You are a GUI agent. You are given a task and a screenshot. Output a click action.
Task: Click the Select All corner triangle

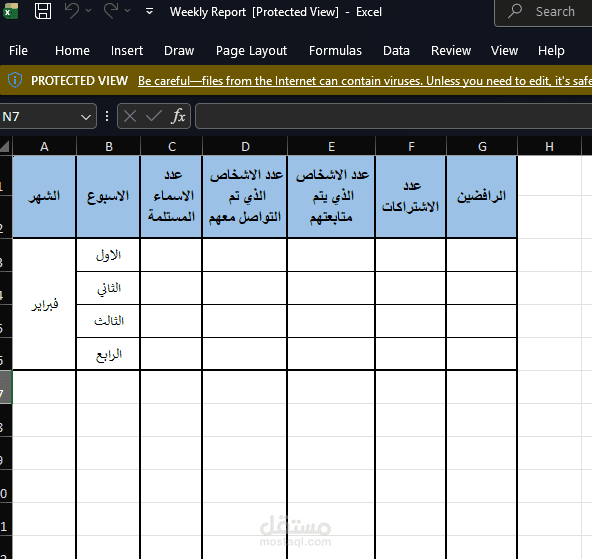(x=5, y=146)
